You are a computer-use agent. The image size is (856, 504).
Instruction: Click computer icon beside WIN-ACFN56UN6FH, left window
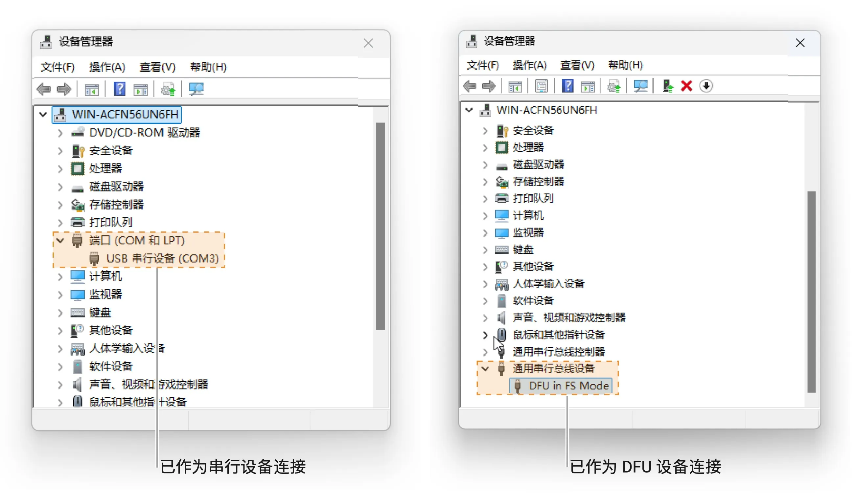click(60, 115)
